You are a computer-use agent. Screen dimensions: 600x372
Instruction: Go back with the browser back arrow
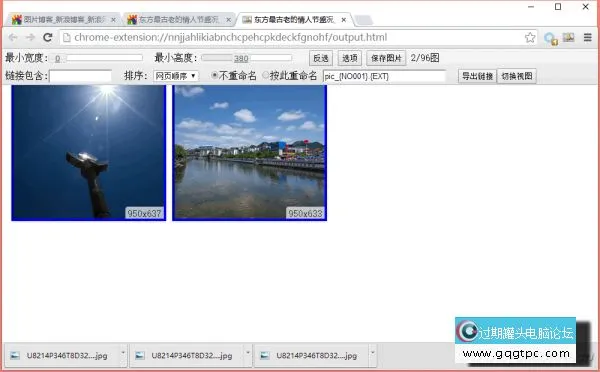coord(13,38)
